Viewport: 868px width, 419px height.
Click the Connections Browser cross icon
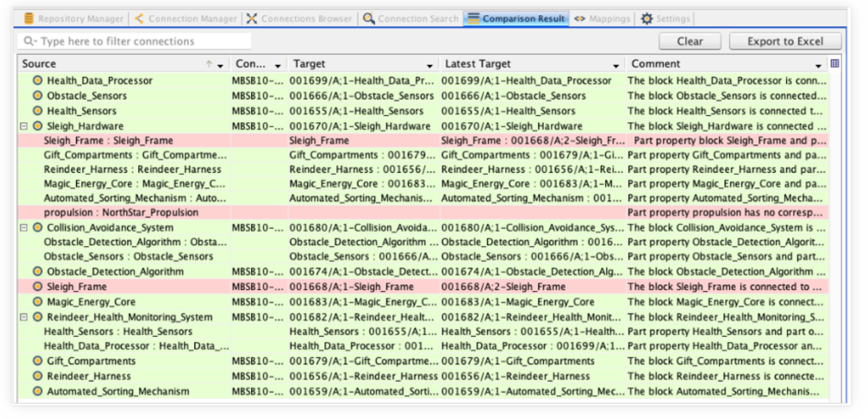click(252, 18)
